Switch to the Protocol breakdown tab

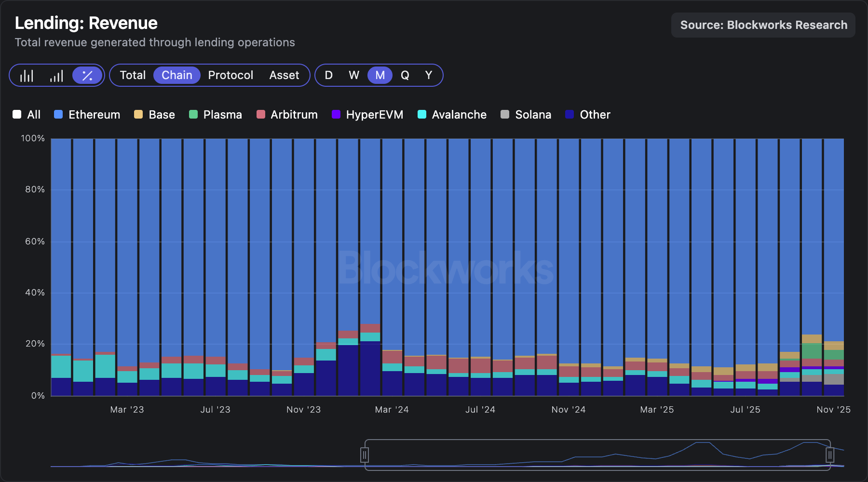point(231,75)
